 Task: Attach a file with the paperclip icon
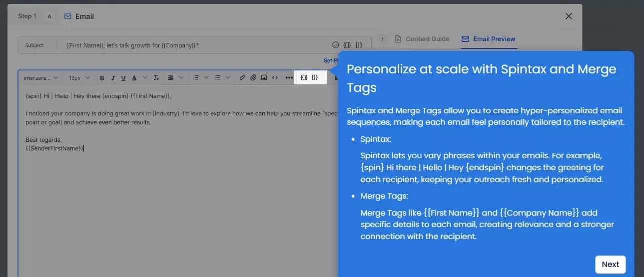pos(253,78)
